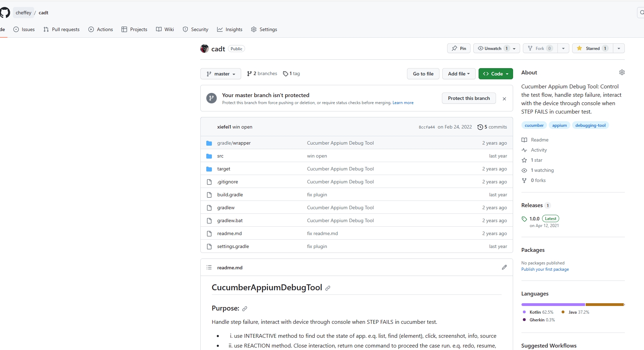644x350 pixels.
Task: Open the repository Settings tab
Action: (x=264, y=29)
